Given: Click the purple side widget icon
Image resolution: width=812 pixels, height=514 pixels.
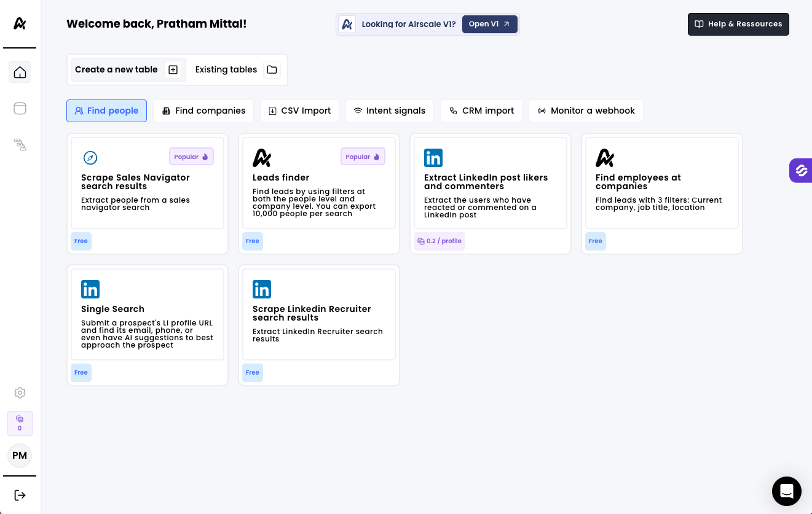Looking at the screenshot, I should [801, 171].
